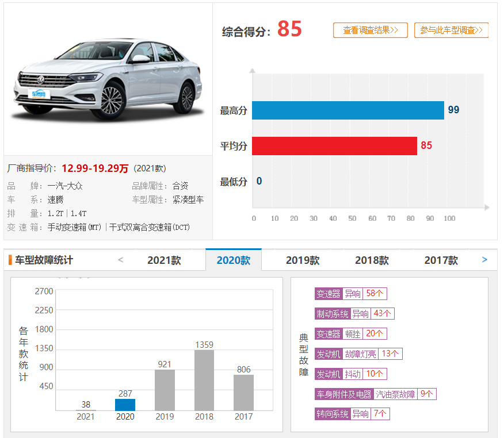Image resolution: width=504 pixels, height=438 pixels.
Task: Show more model years with right arrow
Action: 484,260
